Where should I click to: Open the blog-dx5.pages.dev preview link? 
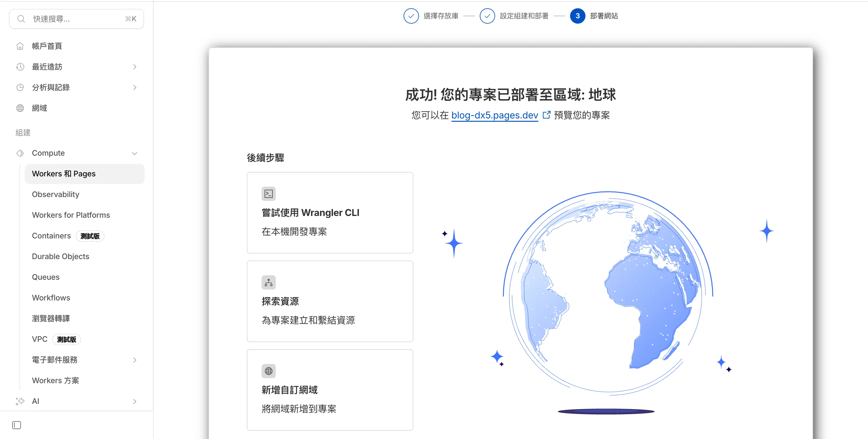click(x=494, y=115)
